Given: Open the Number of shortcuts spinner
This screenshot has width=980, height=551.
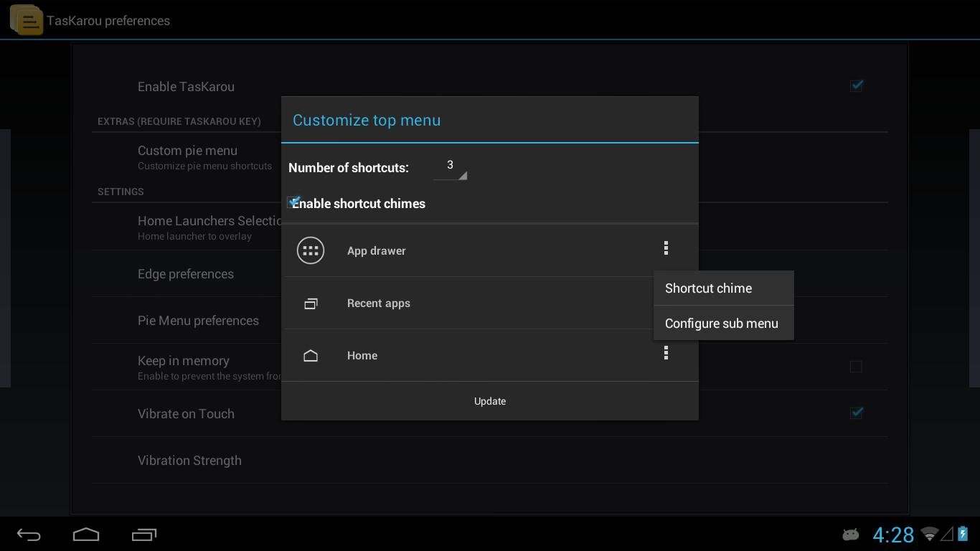Looking at the screenshot, I should point(451,167).
